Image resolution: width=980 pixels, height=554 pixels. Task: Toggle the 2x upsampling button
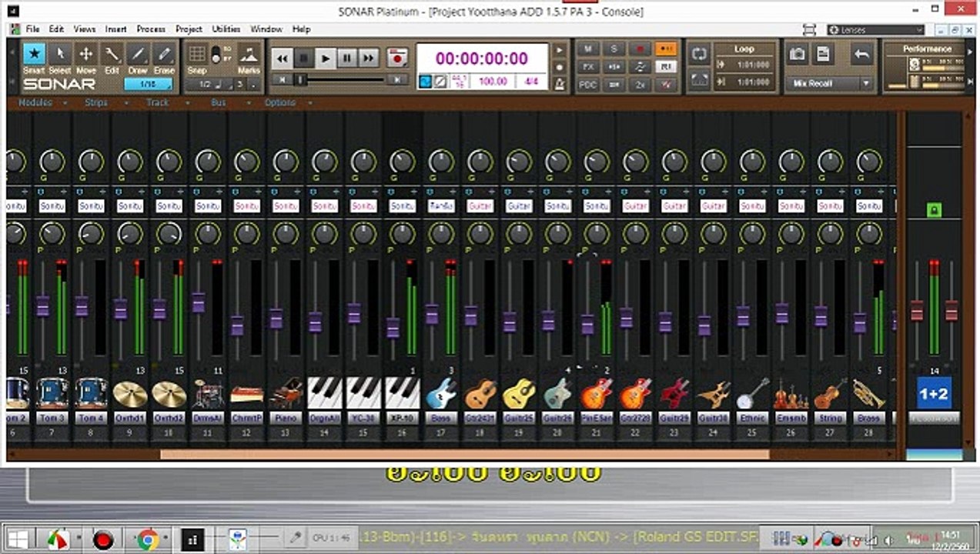[640, 85]
